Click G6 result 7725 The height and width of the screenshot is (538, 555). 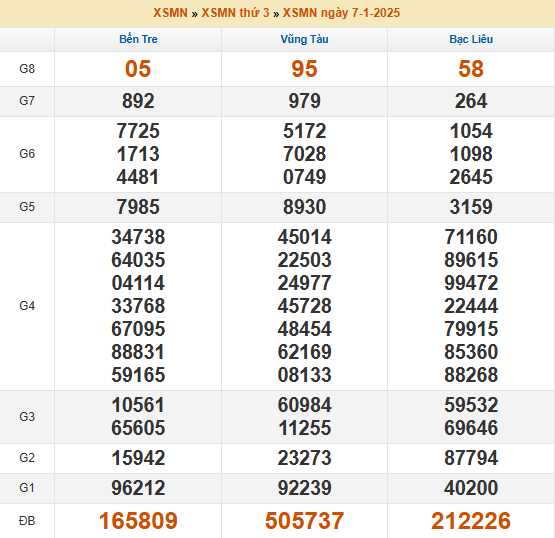point(138,131)
